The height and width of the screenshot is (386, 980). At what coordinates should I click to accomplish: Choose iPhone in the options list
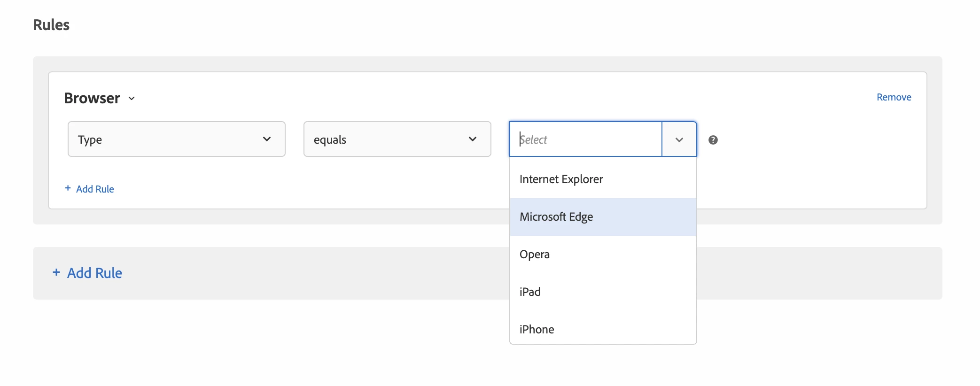pyautogui.click(x=537, y=330)
